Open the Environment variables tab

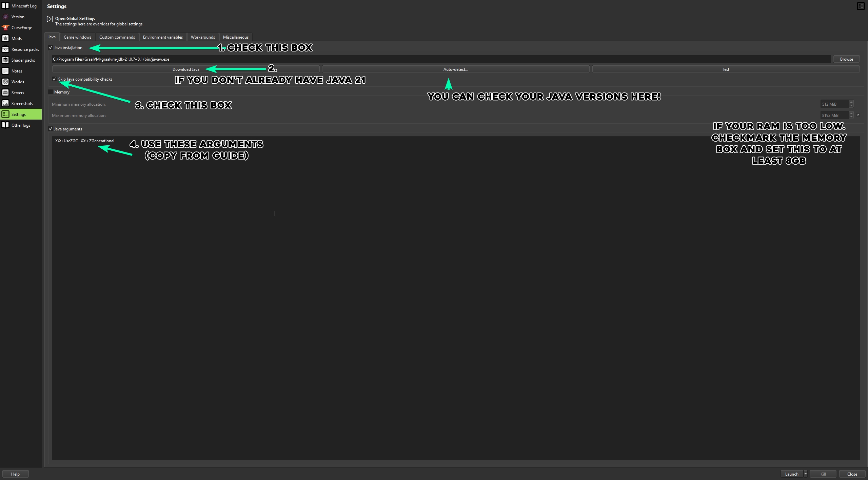coord(163,37)
